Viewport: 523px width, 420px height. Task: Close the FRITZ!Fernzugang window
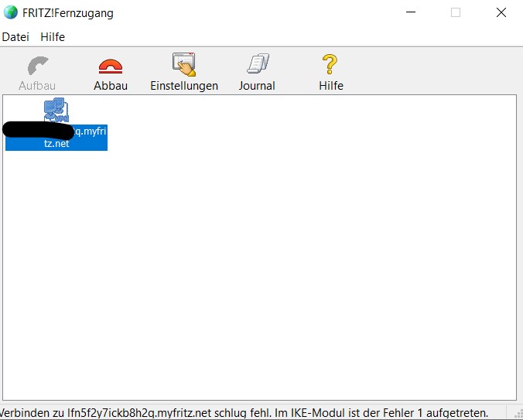coord(501,12)
